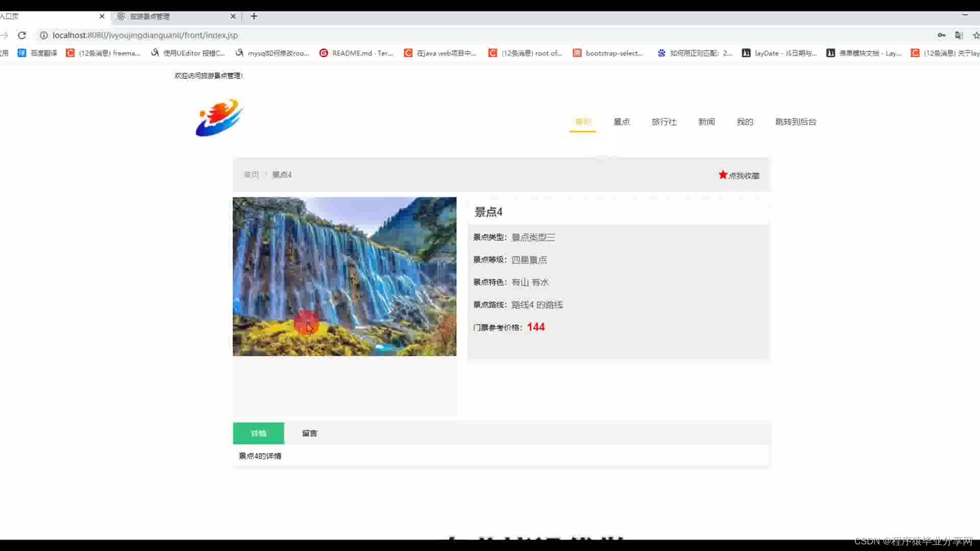Open the 百度翻译 bookmark
The width and height of the screenshot is (980, 551).
point(37,53)
